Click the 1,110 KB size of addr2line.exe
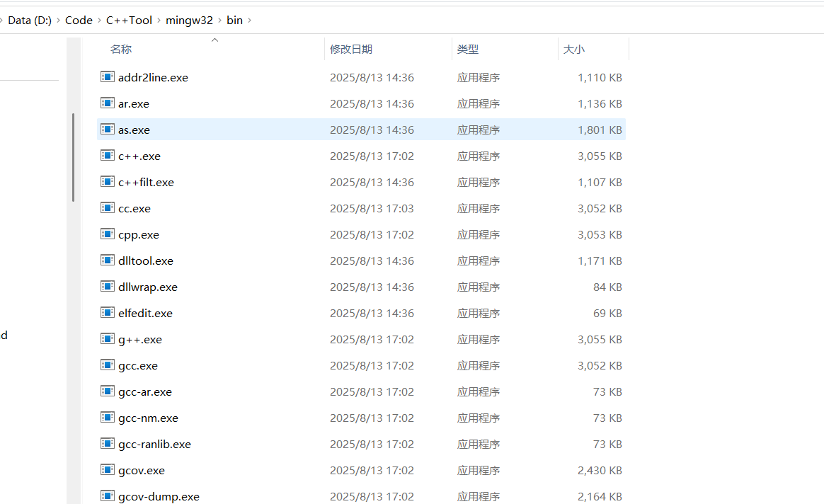The width and height of the screenshot is (824, 504). coord(600,78)
